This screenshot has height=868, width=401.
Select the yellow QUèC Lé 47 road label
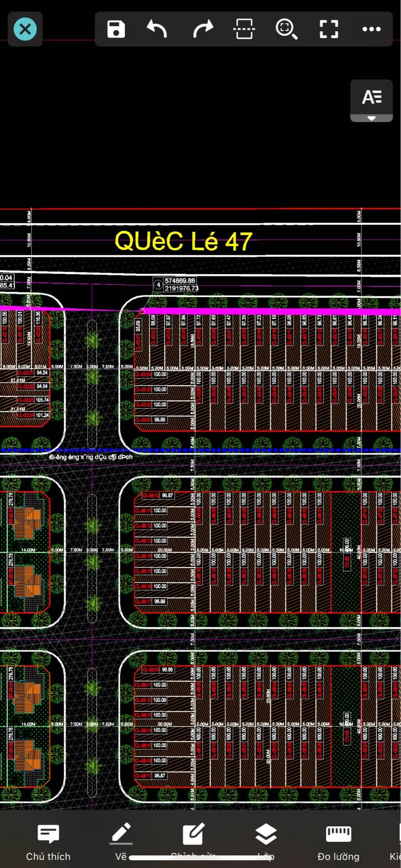183,241
